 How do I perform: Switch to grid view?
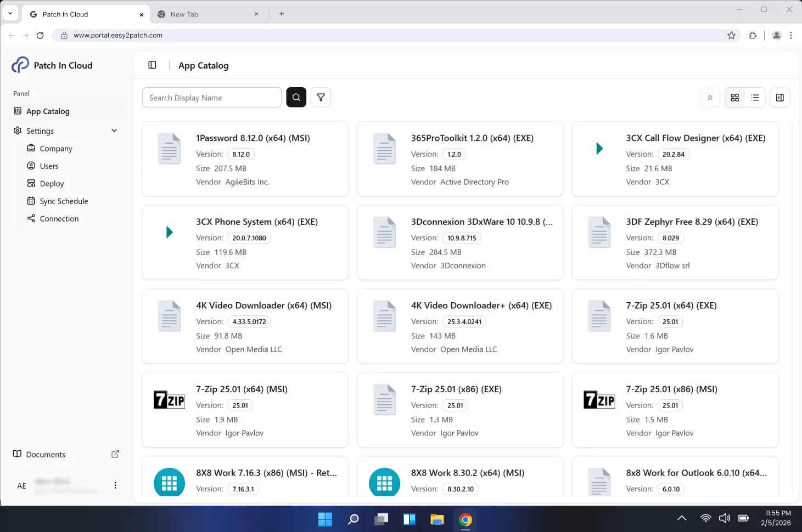pyautogui.click(x=735, y=98)
